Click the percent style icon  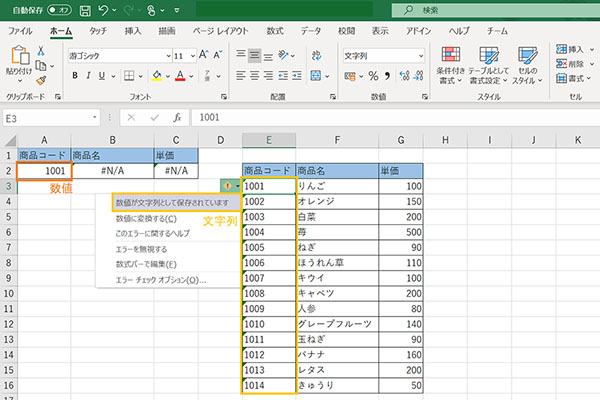373,76
